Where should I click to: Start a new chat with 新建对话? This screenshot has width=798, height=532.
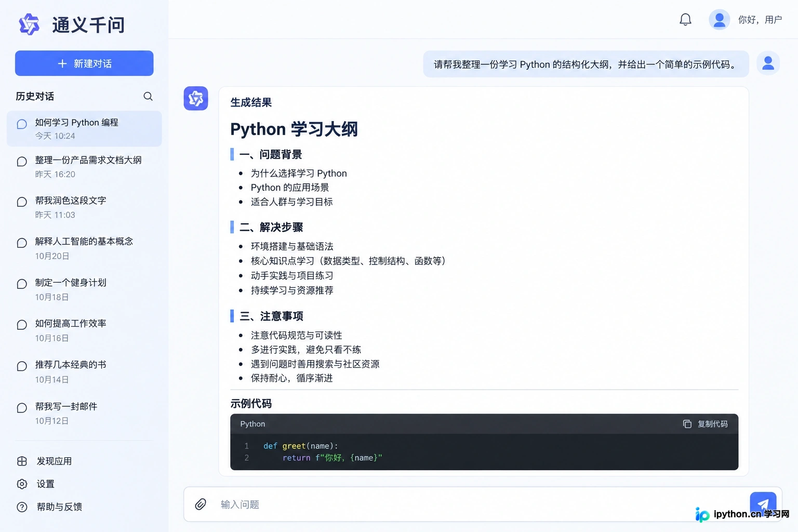pyautogui.click(x=84, y=63)
